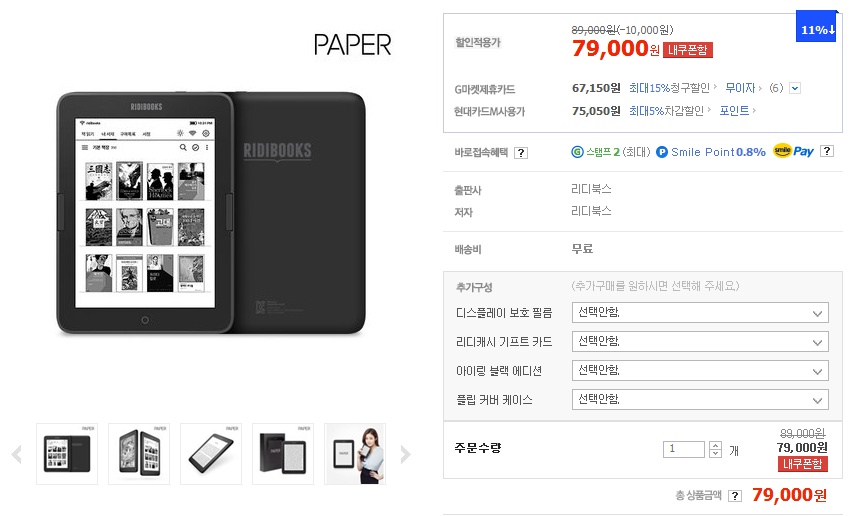Click the Smile Pay logo
Screen dimensions: 866x516
(x=793, y=151)
